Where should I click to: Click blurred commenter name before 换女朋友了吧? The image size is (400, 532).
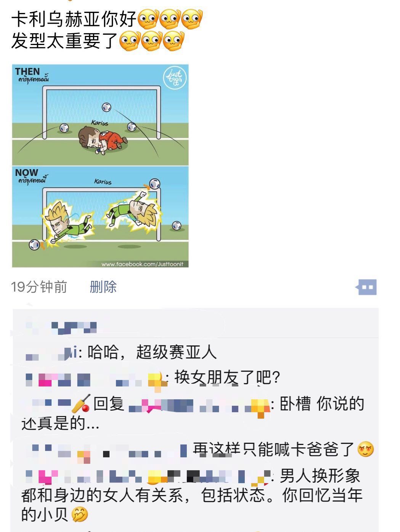[x=96, y=378]
